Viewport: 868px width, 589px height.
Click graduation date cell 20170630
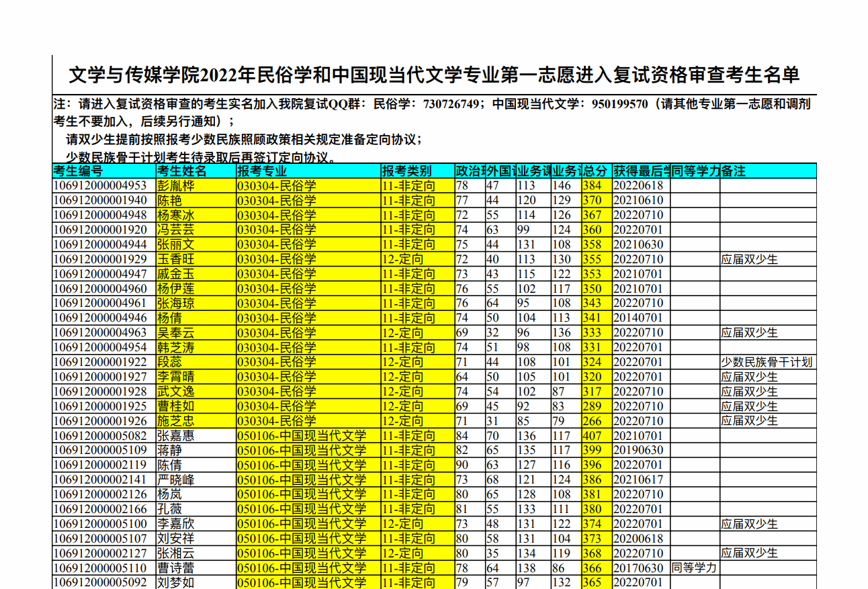[x=641, y=568]
